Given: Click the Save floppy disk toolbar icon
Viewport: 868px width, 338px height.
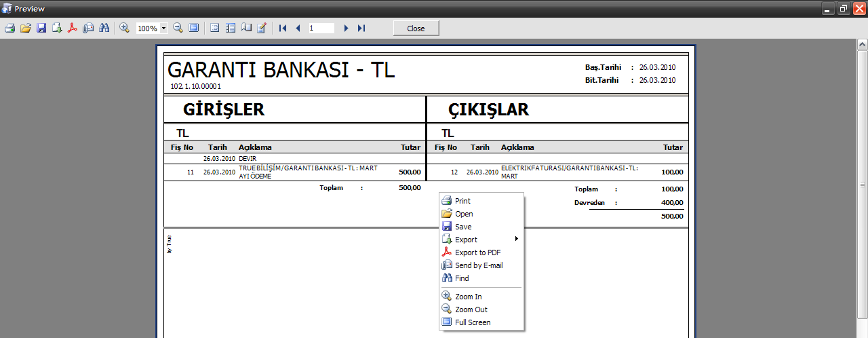Looking at the screenshot, I should [41, 28].
